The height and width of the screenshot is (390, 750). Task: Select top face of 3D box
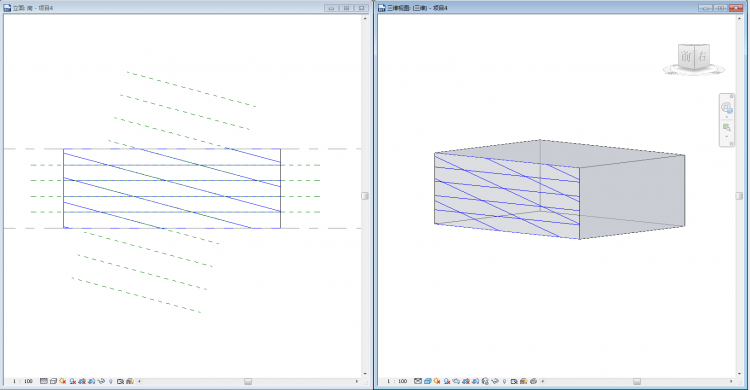click(560, 153)
